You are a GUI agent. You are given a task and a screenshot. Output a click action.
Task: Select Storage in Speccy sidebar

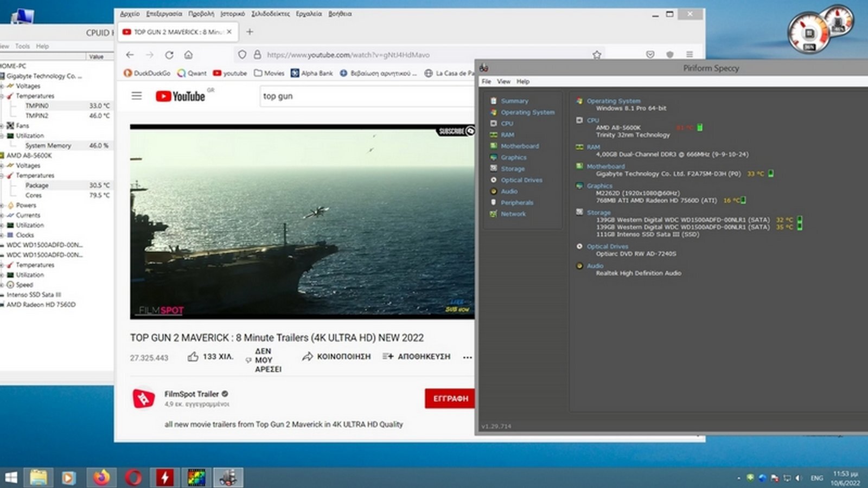[x=513, y=169]
